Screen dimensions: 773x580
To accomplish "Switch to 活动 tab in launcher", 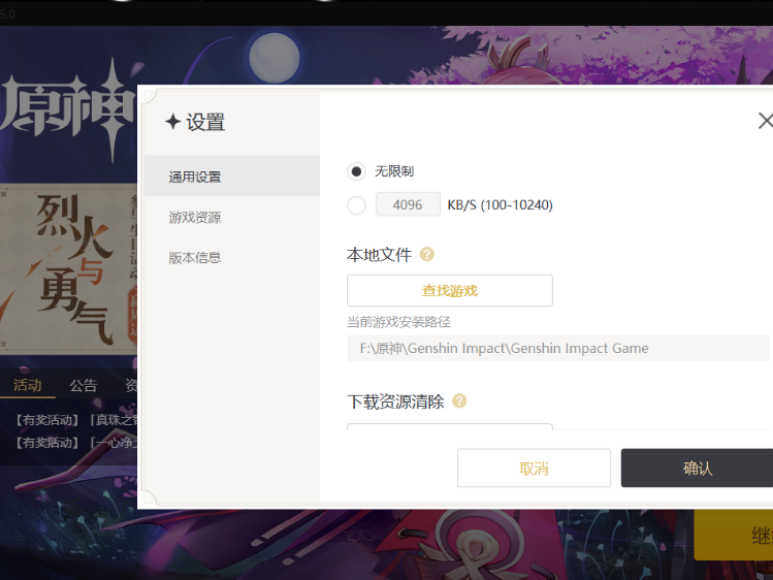I will tap(27, 385).
